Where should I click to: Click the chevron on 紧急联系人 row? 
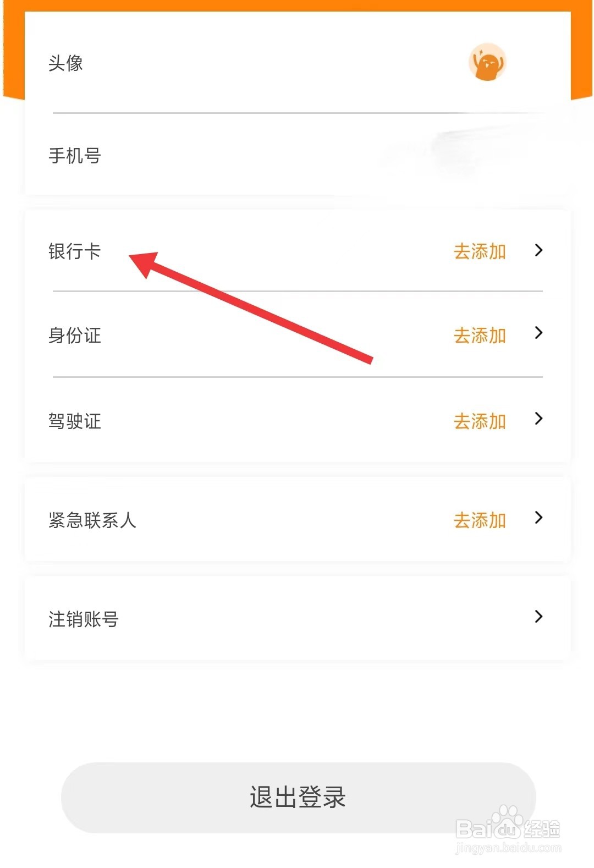pos(538,518)
